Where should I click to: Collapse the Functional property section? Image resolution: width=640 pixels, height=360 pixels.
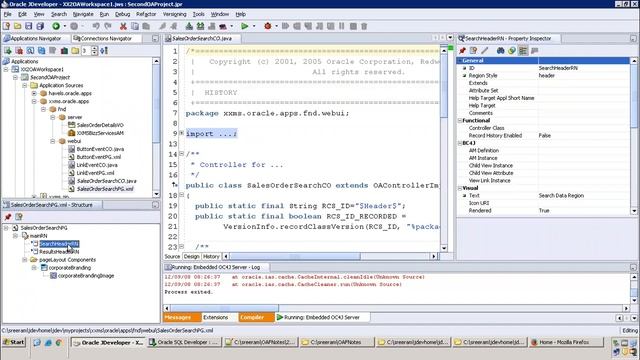pos(460,121)
